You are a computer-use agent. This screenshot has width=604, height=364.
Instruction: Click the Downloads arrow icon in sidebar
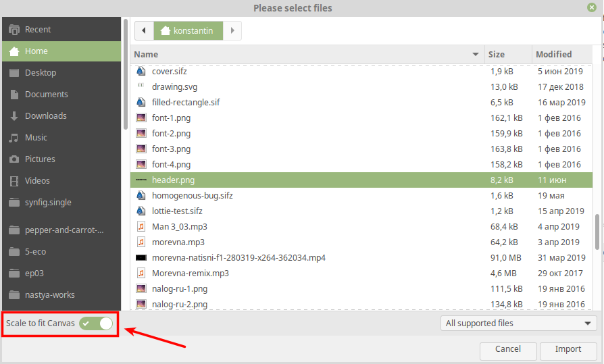[x=14, y=116]
